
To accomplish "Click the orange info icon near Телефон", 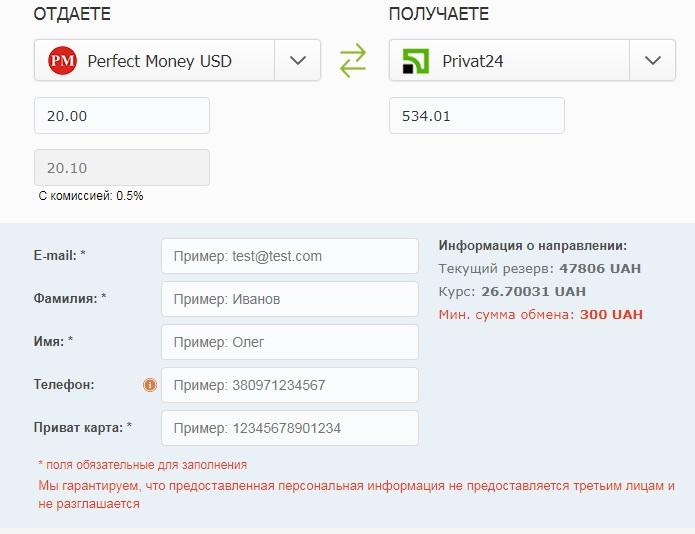I will tap(150, 385).
